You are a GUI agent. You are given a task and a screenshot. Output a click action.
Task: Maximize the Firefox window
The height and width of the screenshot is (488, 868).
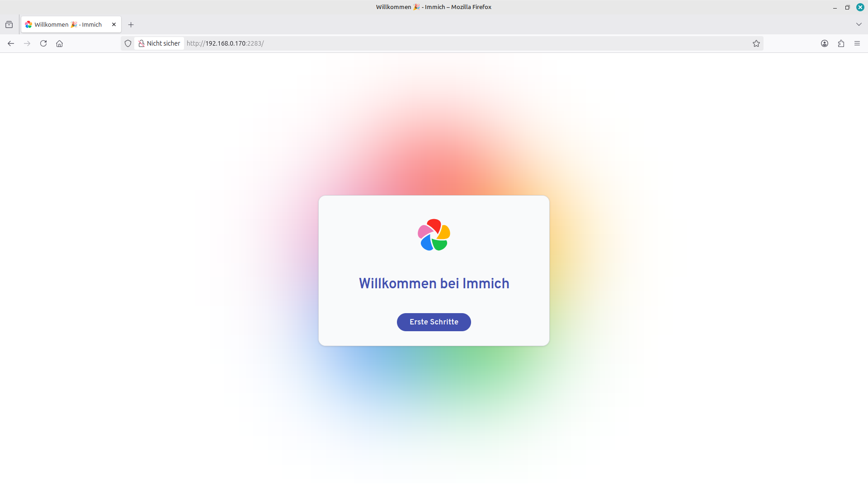pos(847,7)
